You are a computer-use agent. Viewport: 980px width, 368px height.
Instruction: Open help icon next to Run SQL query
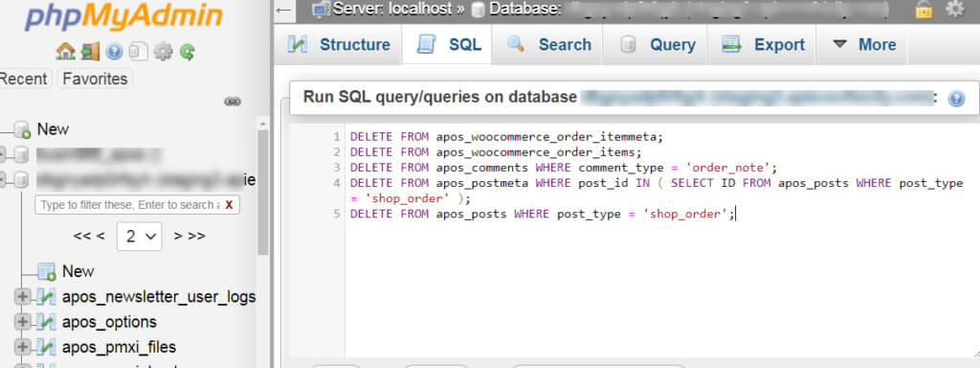[956, 99]
